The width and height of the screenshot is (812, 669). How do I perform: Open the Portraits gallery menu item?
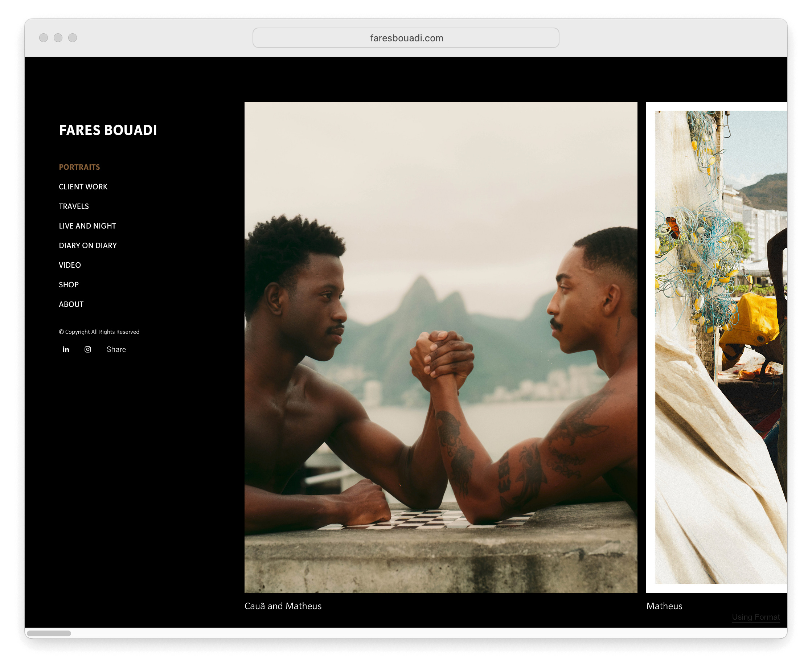79,167
